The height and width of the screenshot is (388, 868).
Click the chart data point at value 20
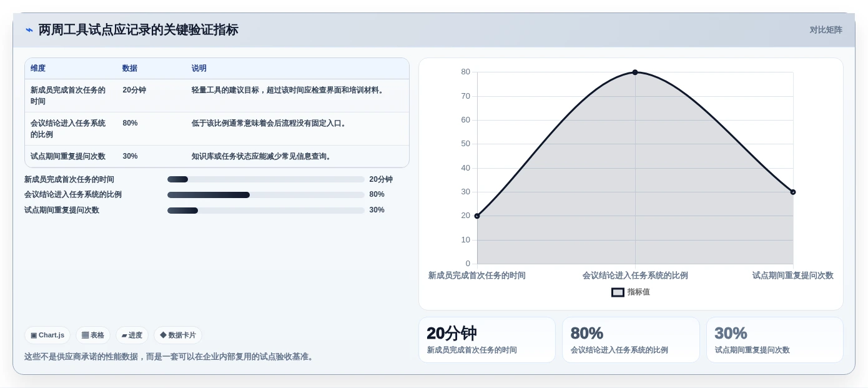point(477,216)
